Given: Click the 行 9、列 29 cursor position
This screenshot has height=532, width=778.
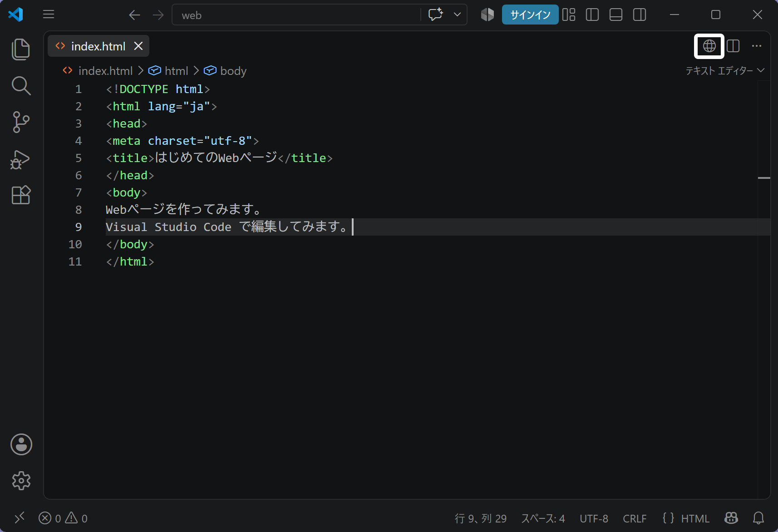Looking at the screenshot, I should point(481,518).
